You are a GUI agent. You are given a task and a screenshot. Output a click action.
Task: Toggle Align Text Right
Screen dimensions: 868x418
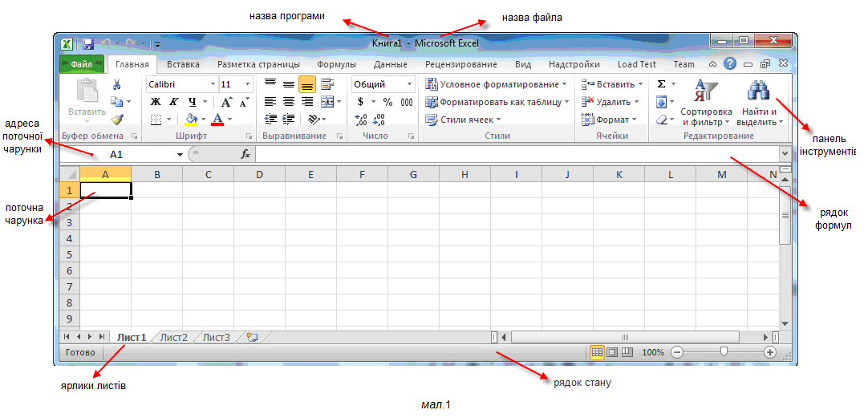pyautogui.click(x=306, y=102)
